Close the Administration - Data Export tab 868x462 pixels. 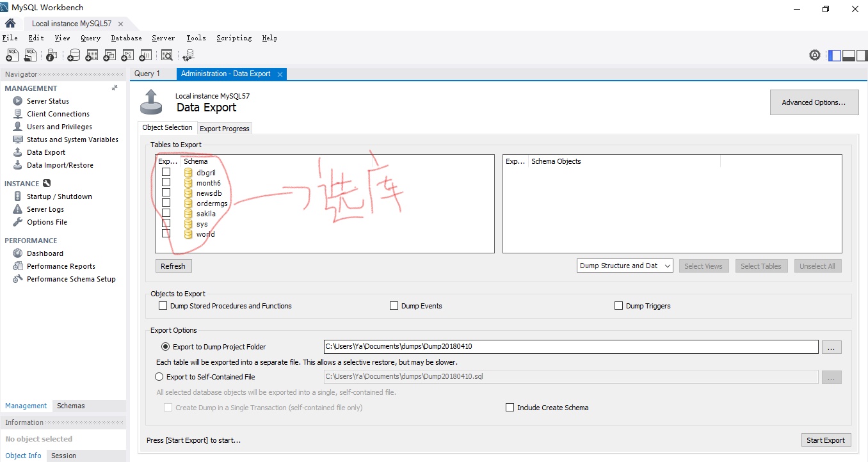pos(280,74)
